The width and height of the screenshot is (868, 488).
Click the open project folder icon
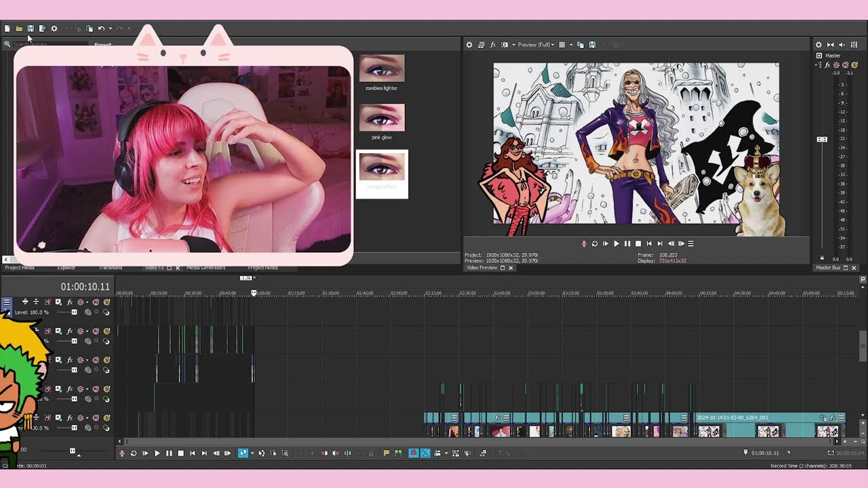[x=18, y=28]
